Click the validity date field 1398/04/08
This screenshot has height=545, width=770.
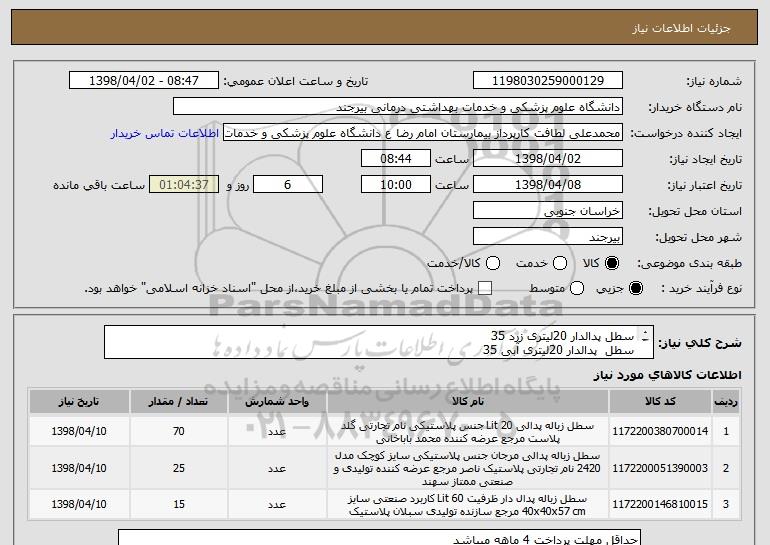548,185
